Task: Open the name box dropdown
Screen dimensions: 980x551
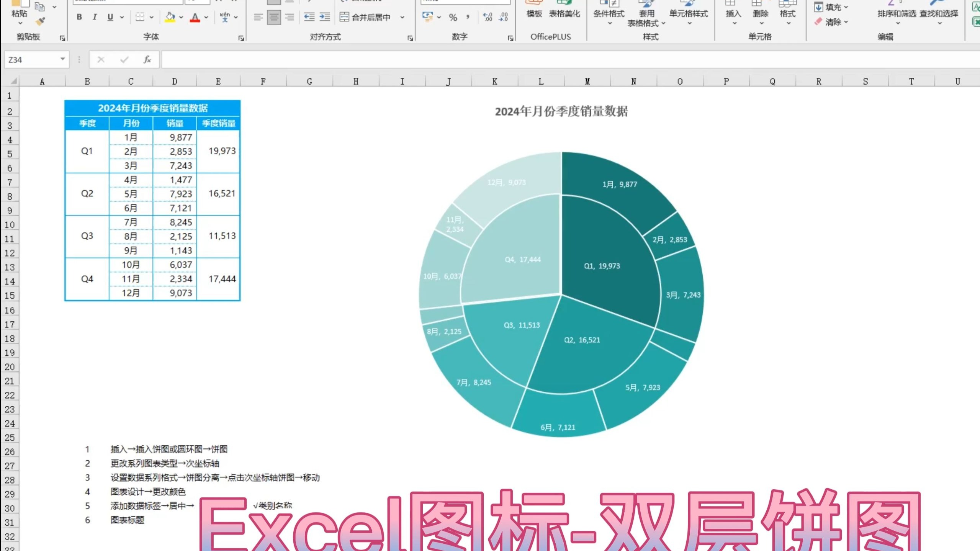Action: (62, 59)
